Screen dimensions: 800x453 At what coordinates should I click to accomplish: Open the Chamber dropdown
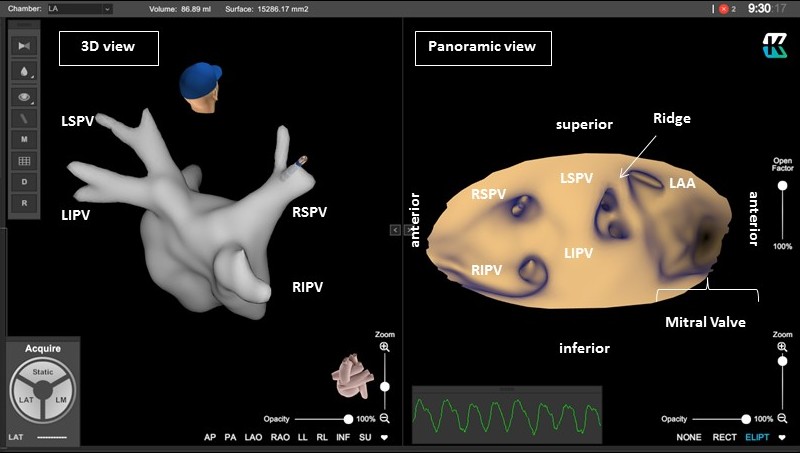point(79,9)
